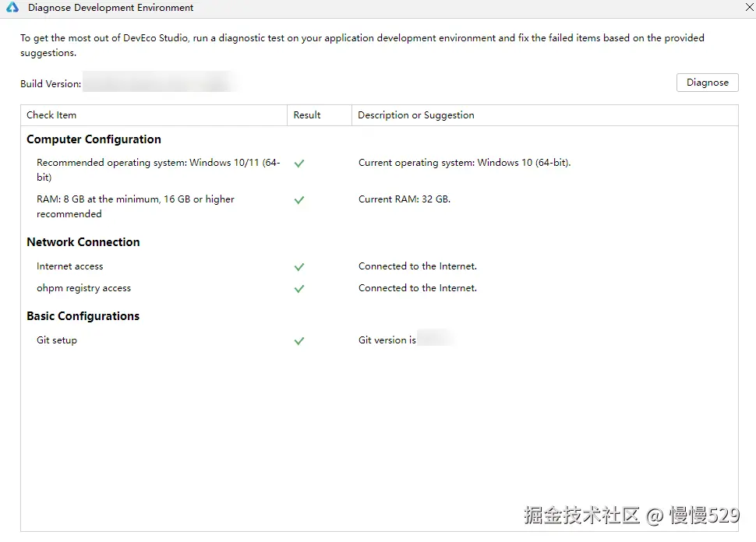This screenshot has height=542, width=756.
Task: Click the Computer Configuration section heading
Action: (94, 139)
